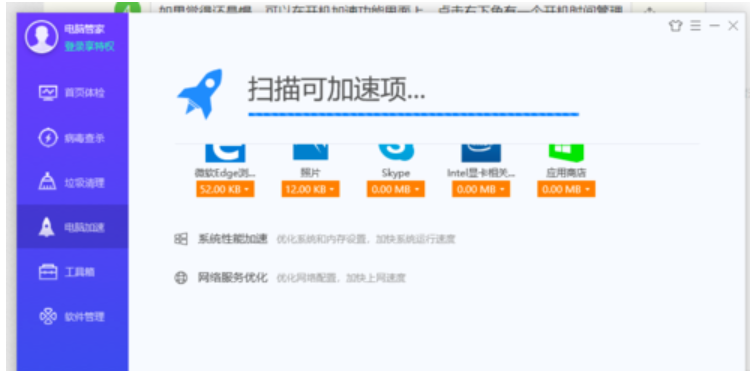Click the windows icon beside 系统性能加速

tap(181, 239)
